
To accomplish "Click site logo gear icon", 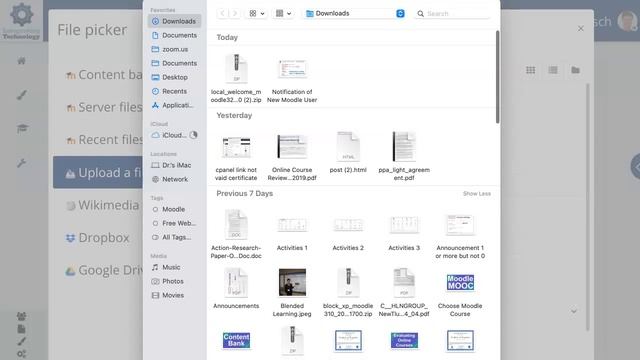I will 21,15.
